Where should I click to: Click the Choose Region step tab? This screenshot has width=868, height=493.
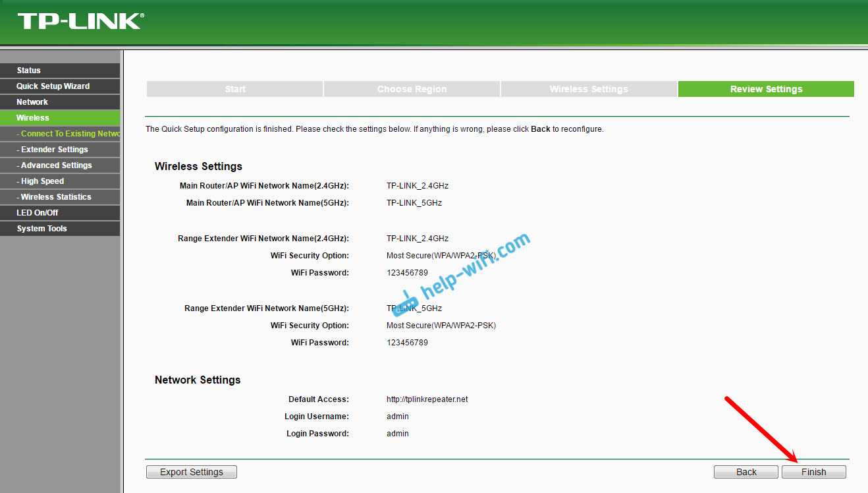tap(412, 89)
